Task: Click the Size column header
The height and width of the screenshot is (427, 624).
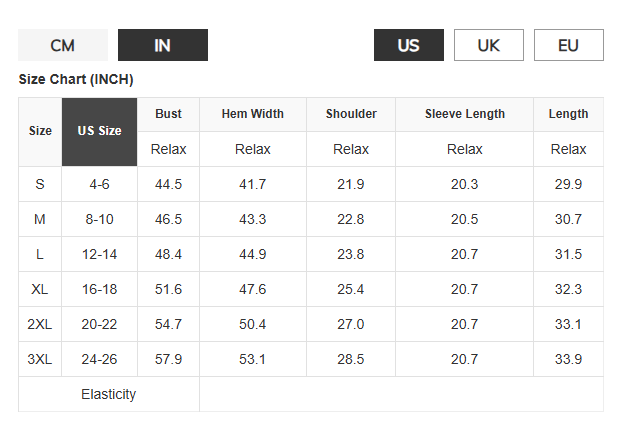Action: 40,131
